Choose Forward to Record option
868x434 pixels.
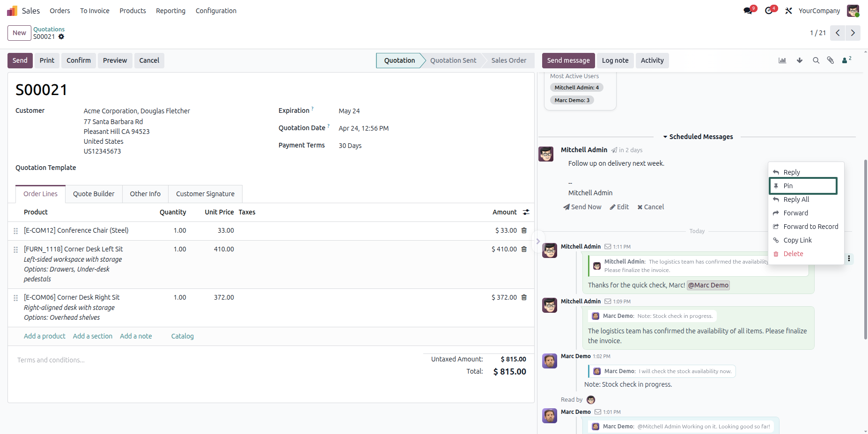click(806, 227)
